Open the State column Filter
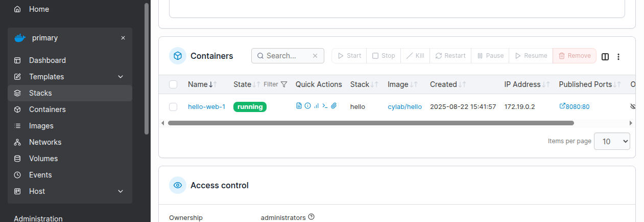 point(275,84)
